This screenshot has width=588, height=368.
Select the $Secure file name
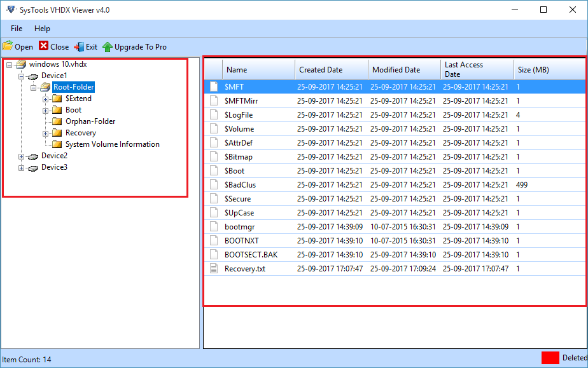pyautogui.click(x=238, y=199)
